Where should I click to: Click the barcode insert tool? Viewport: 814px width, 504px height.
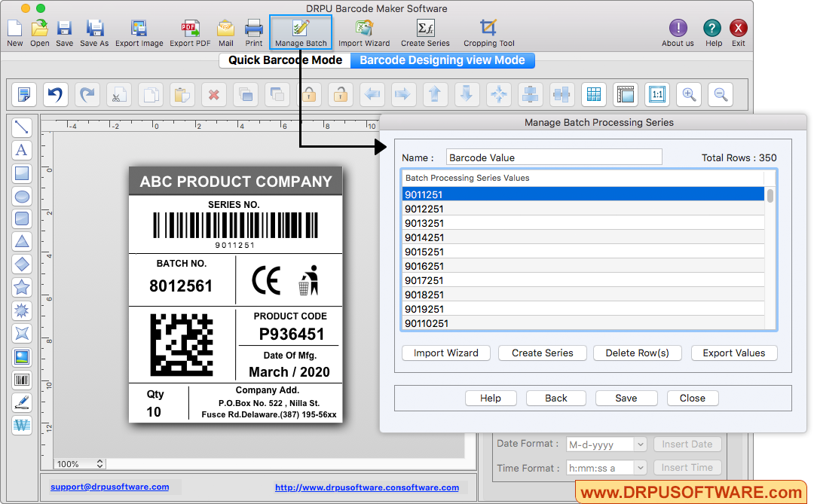[22, 380]
